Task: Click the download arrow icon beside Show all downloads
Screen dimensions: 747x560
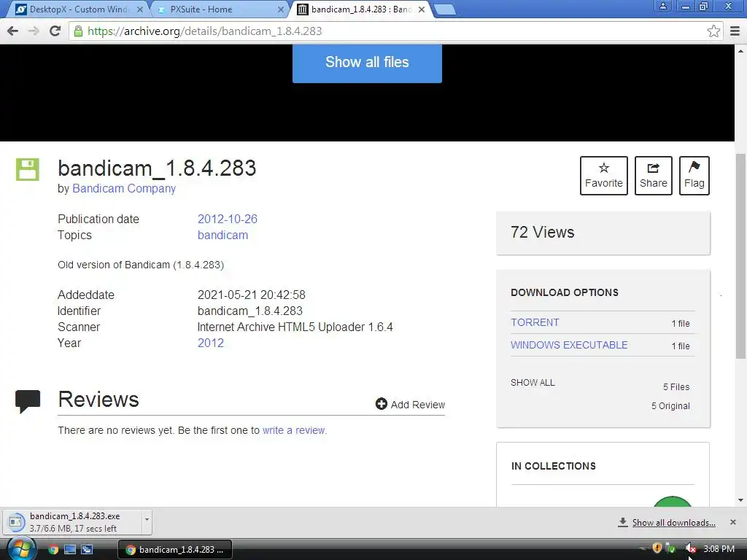Action: [x=623, y=522]
